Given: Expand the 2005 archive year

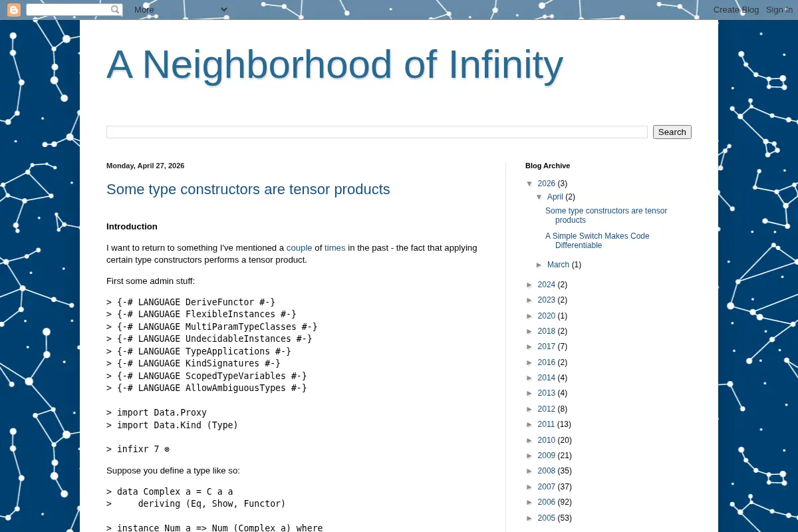Looking at the screenshot, I should click(x=530, y=519).
